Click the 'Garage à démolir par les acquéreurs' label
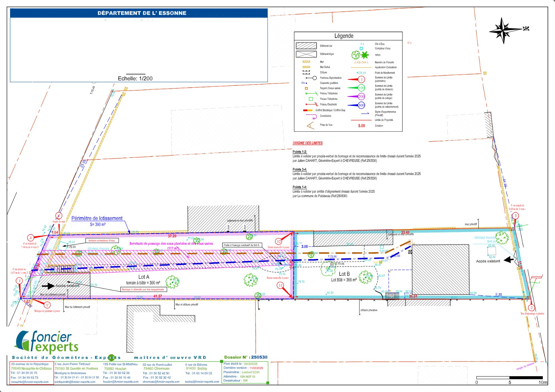Viewport: 555px width, 392px height. click(143, 289)
